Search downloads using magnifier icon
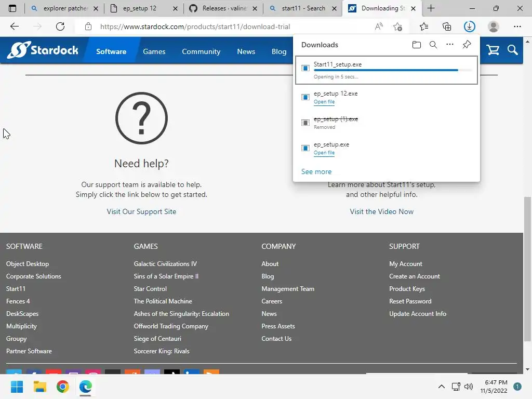 433,45
